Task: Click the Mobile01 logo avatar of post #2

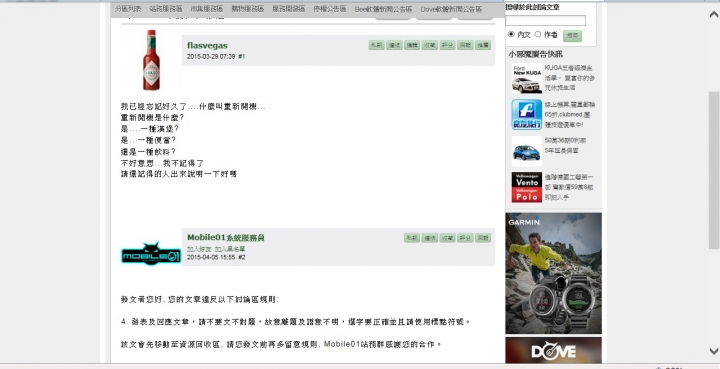Action: coord(151,254)
